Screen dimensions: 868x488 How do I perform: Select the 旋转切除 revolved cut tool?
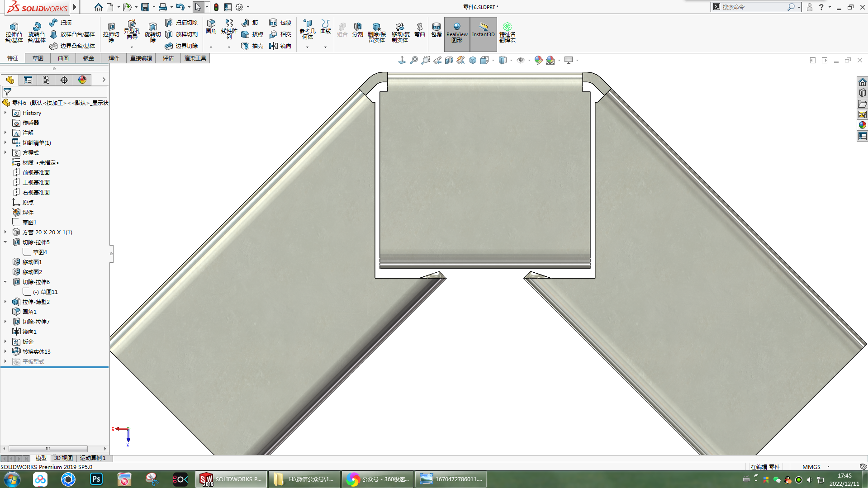pos(152,33)
